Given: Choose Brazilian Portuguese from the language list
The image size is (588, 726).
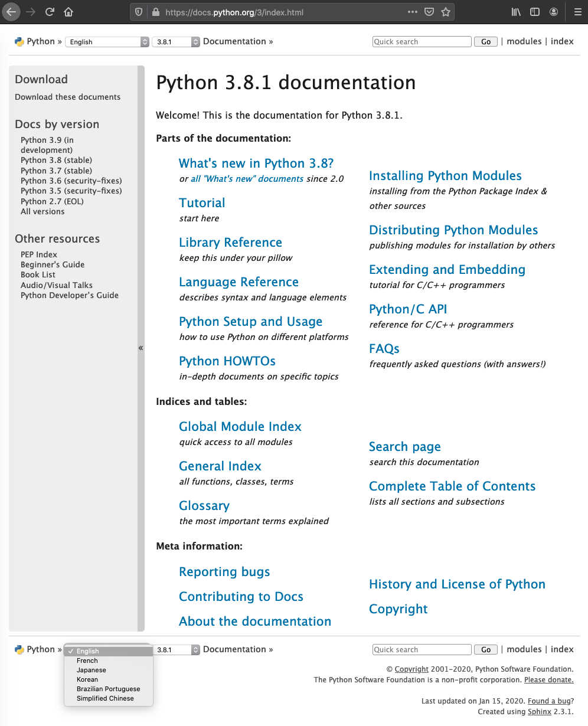Looking at the screenshot, I should pos(108,689).
